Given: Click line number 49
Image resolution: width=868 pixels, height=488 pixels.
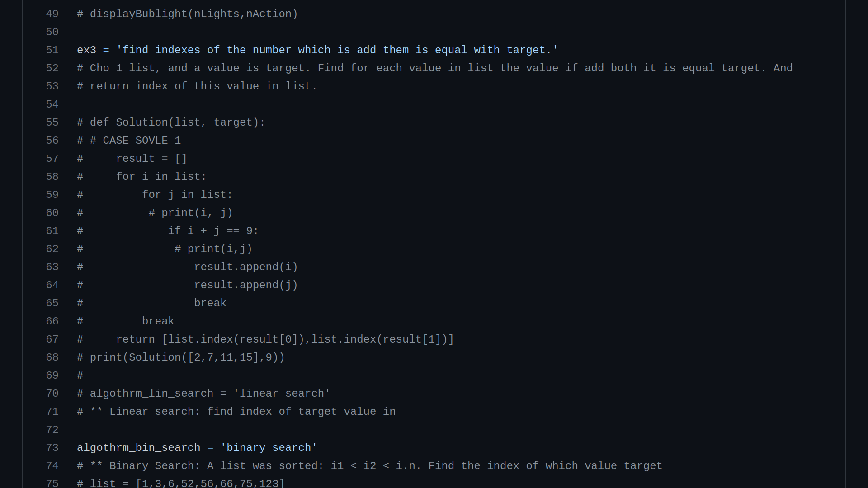Looking at the screenshot, I should [52, 14].
